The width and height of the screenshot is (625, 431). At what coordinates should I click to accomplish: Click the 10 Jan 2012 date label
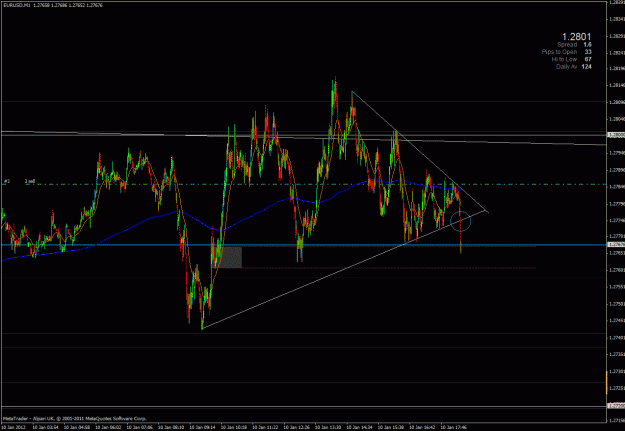coord(12,427)
